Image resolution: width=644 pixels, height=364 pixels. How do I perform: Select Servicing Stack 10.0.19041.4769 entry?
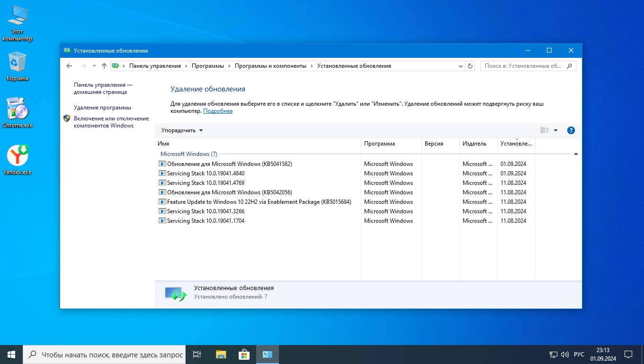click(206, 183)
